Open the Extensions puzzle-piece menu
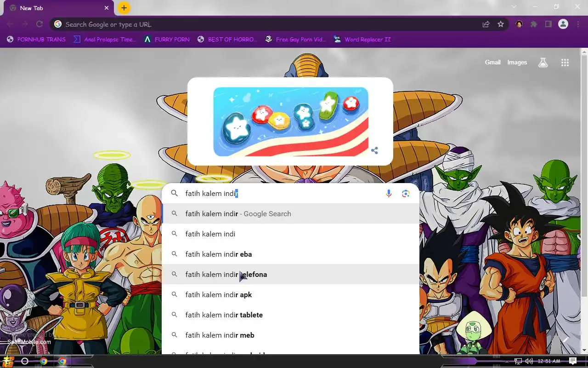 (x=534, y=24)
